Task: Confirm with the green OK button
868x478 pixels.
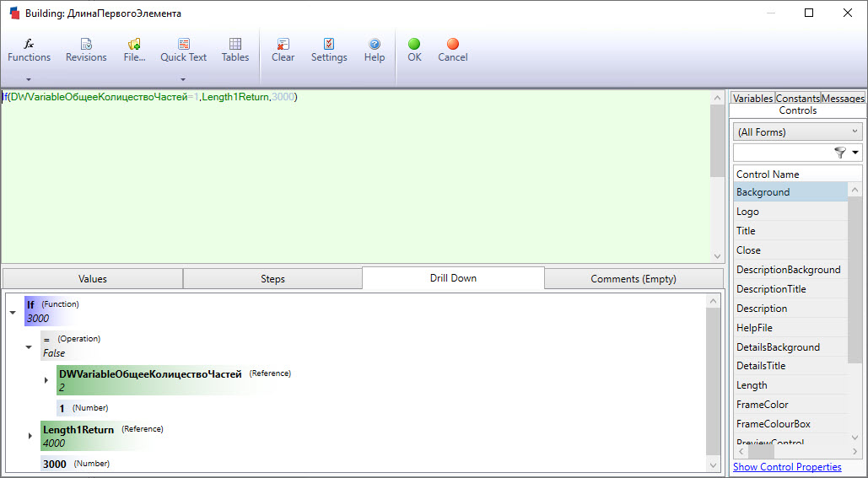Action: click(x=414, y=51)
